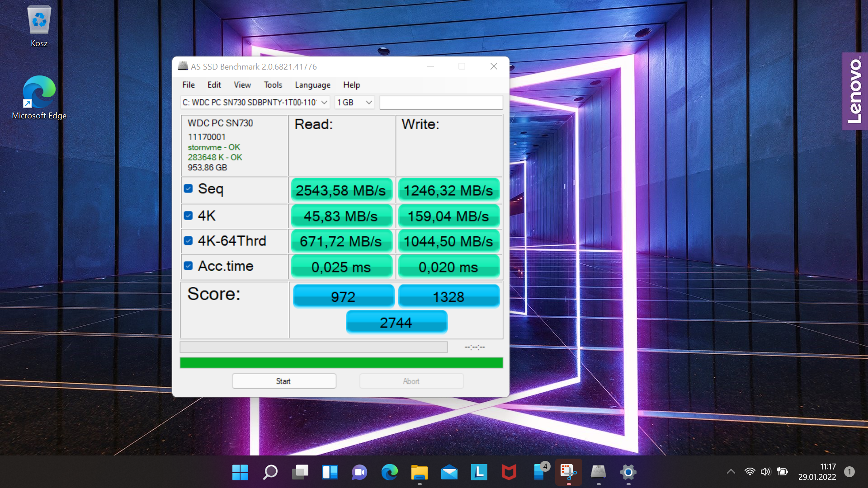
Task: Click the gray current-test progress bar
Action: tap(314, 347)
